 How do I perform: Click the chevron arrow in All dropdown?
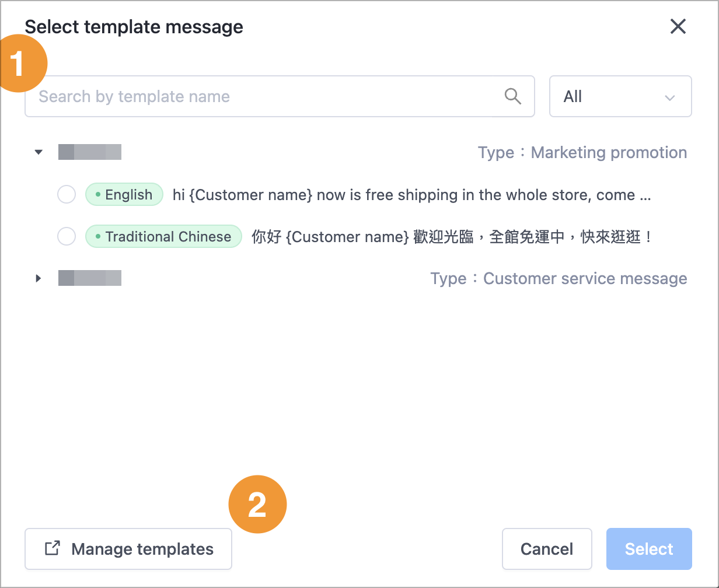pos(669,97)
